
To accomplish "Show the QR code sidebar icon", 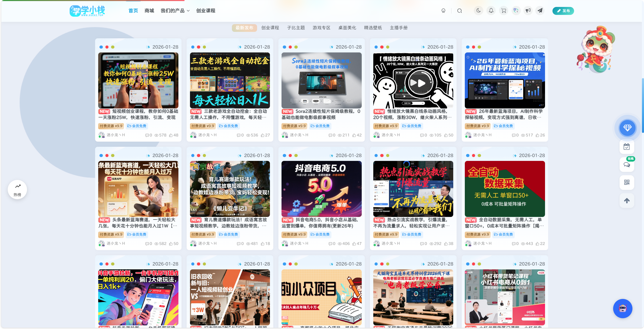I will (627, 182).
